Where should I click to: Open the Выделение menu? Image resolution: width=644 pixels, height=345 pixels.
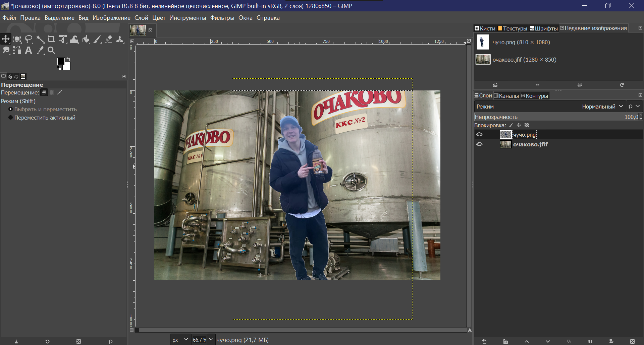59,18
